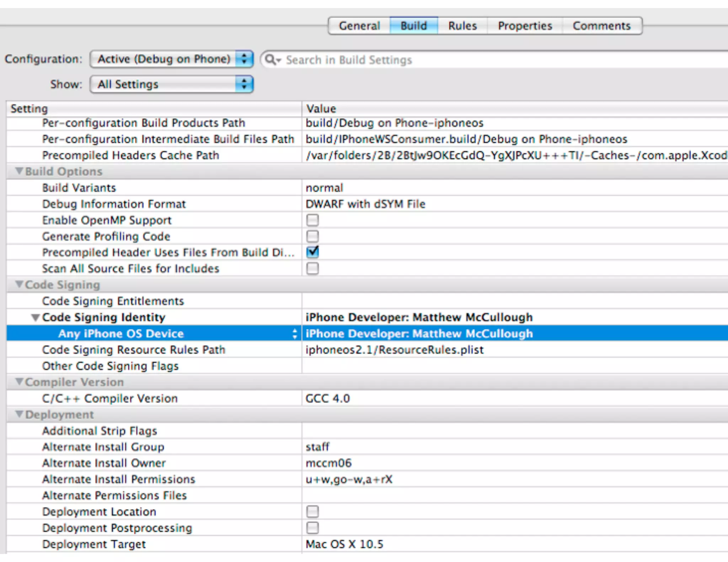Enable the OpenMP Support checkbox

coord(312,220)
